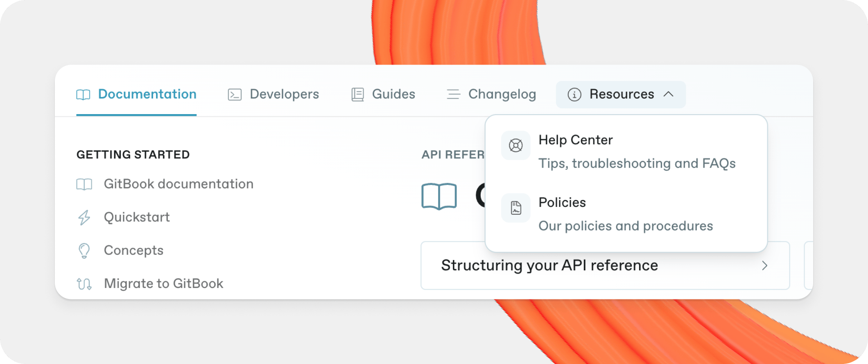Choose Policies in the Resources menu
Screen dimensions: 868x364
562,203
